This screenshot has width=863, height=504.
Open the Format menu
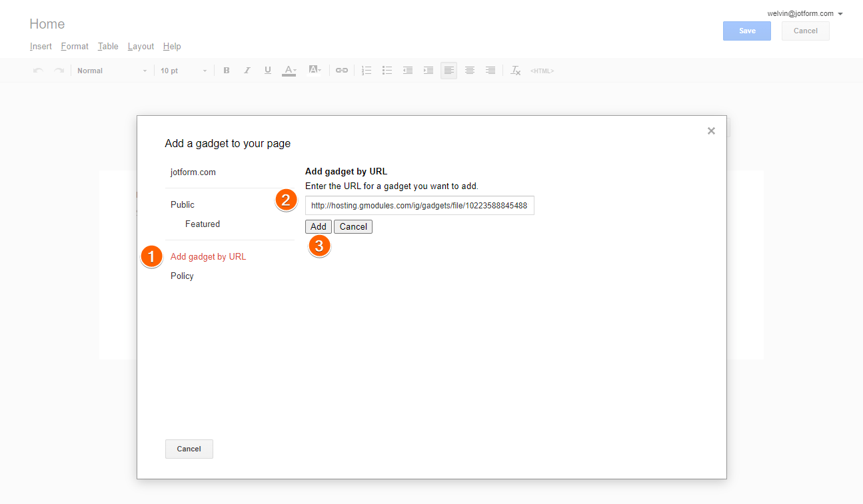coord(75,47)
